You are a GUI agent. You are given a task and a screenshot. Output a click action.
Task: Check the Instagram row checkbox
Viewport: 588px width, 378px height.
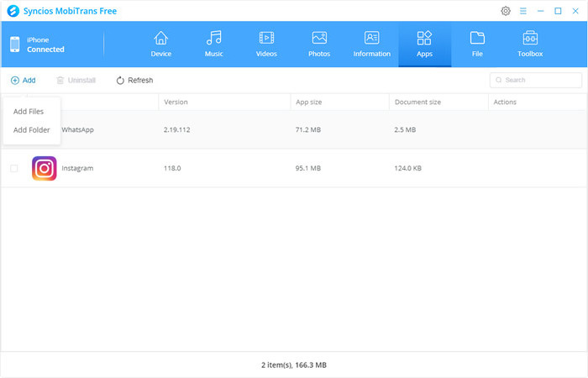click(x=14, y=168)
